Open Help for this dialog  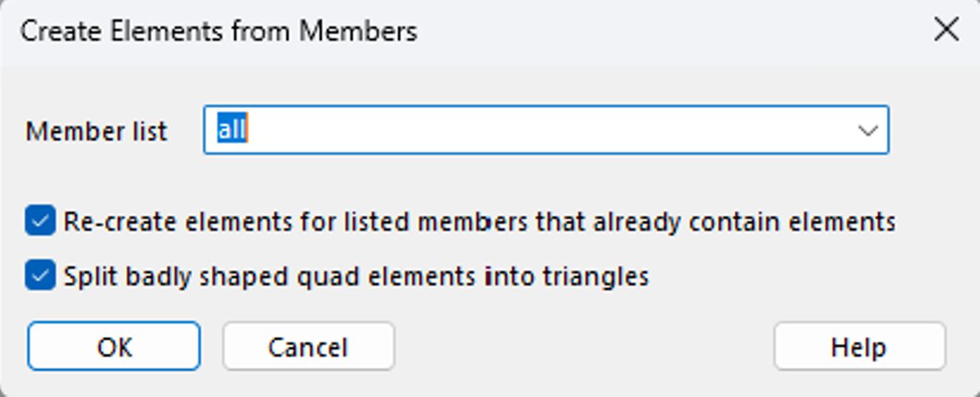point(859,346)
